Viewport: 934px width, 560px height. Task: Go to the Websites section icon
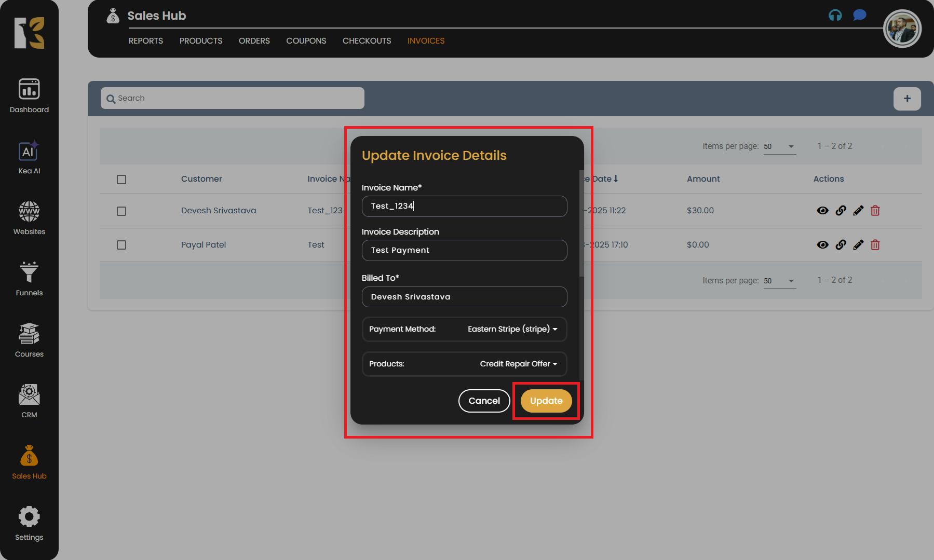(x=29, y=212)
